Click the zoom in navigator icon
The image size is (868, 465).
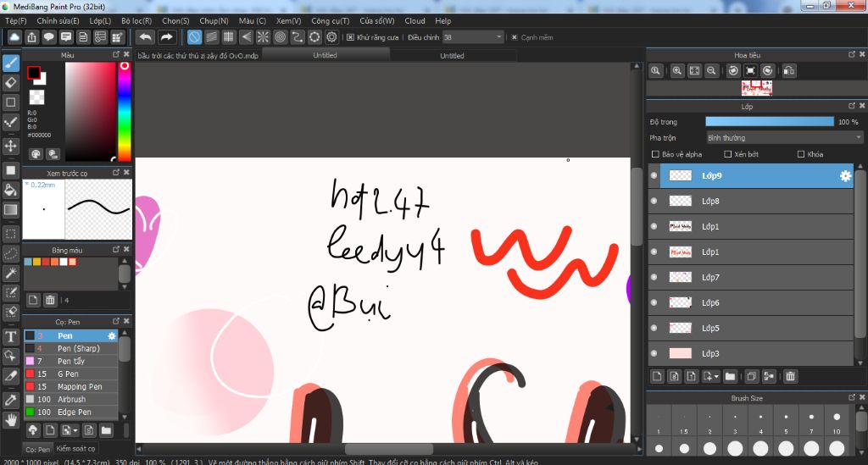pos(677,71)
